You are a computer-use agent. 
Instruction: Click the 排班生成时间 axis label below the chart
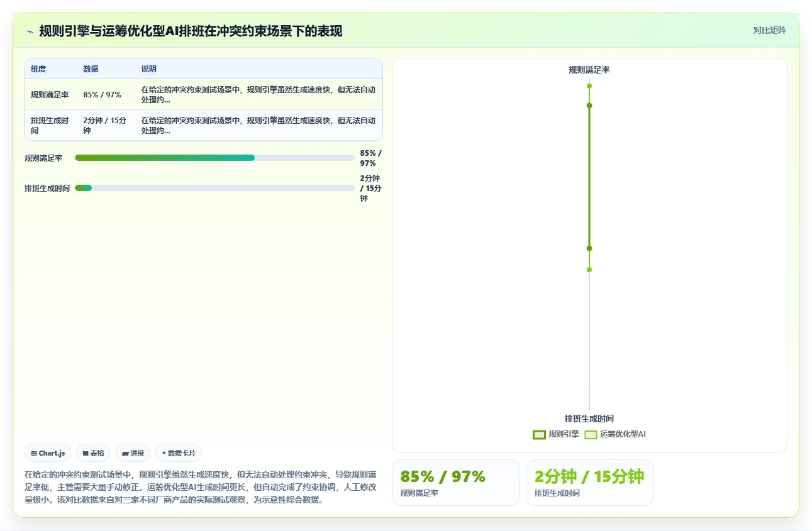coord(589,419)
